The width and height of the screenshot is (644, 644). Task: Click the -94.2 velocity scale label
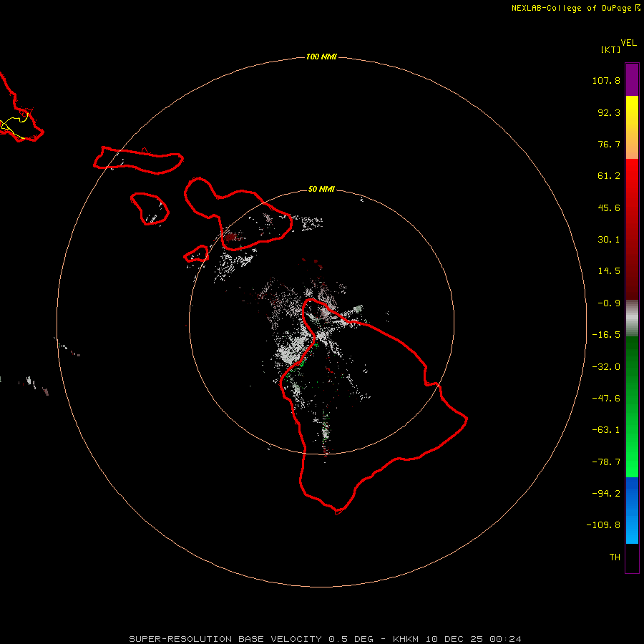point(606,493)
